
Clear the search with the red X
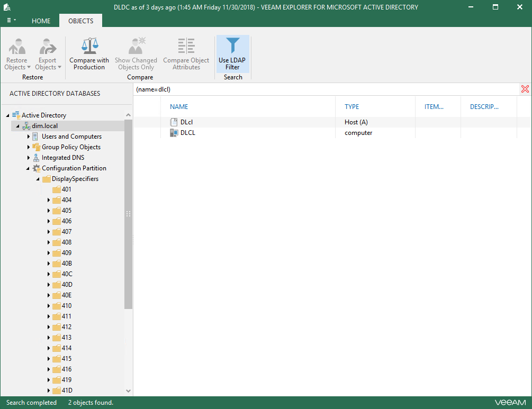(x=525, y=89)
